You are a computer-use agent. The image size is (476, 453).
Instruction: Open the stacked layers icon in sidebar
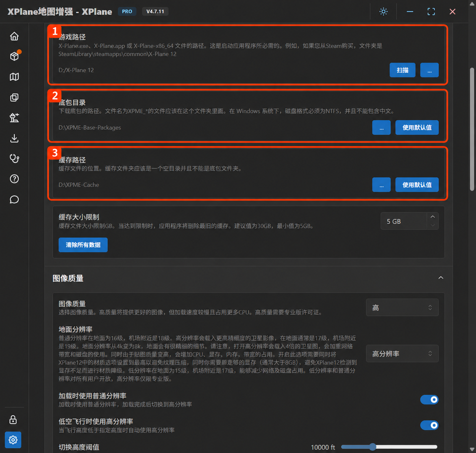click(x=14, y=97)
